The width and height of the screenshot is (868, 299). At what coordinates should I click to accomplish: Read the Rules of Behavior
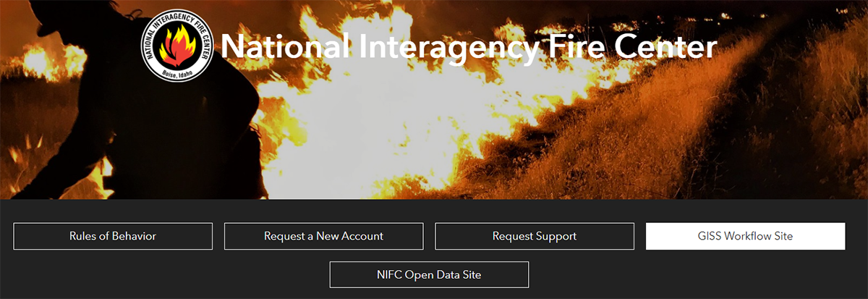tap(113, 236)
